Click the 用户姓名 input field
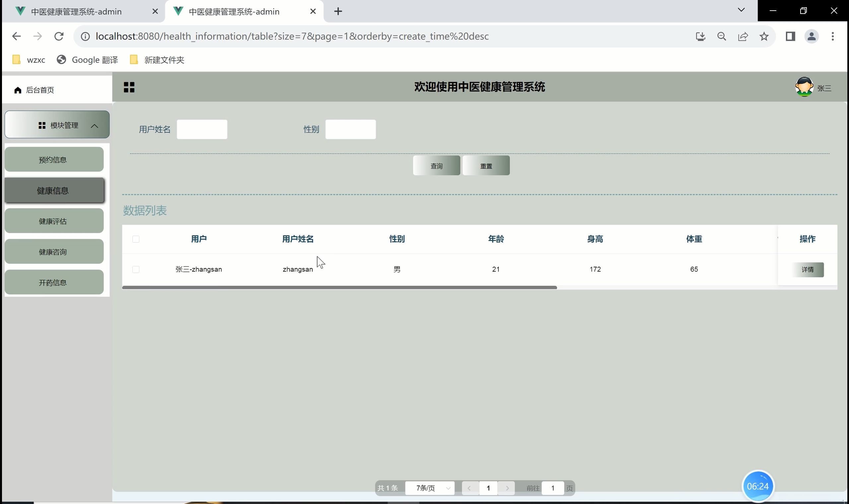The image size is (849, 504). (202, 129)
